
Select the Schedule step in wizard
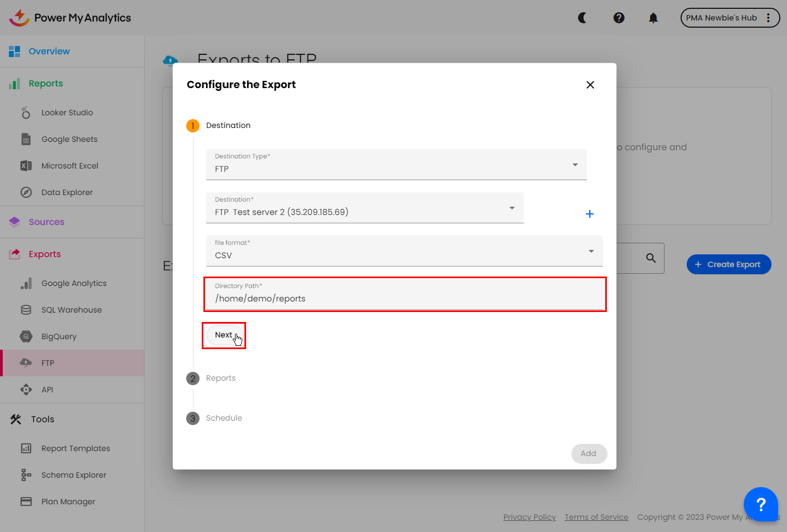pyautogui.click(x=223, y=418)
